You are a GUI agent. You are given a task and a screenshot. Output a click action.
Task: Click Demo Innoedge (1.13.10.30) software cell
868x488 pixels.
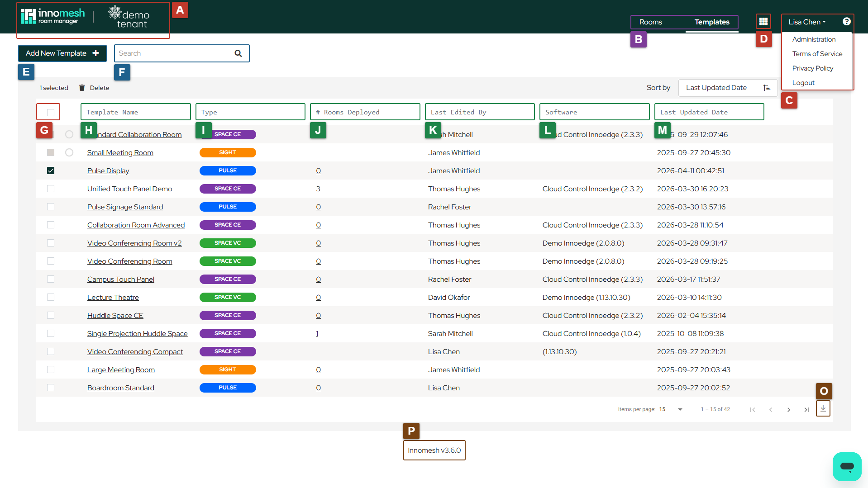586,297
